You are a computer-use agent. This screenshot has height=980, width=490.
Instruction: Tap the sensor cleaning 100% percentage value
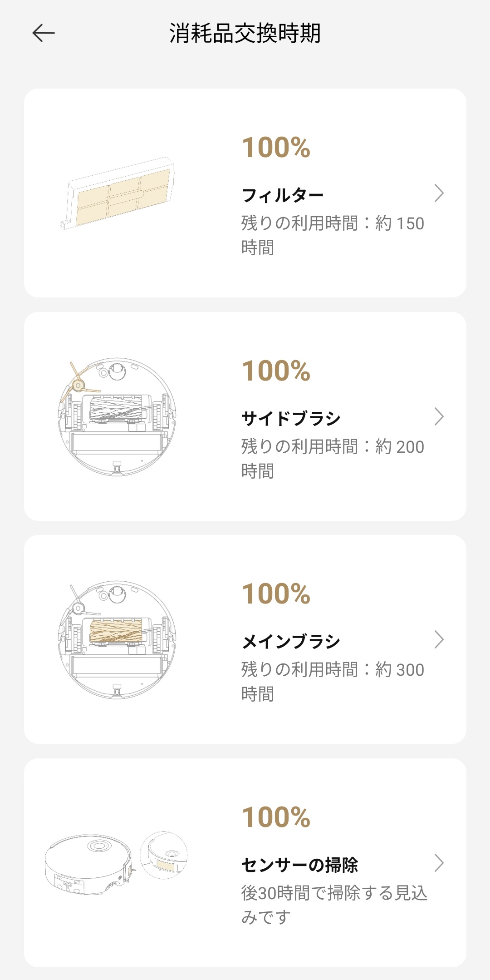(x=276, y=817)
